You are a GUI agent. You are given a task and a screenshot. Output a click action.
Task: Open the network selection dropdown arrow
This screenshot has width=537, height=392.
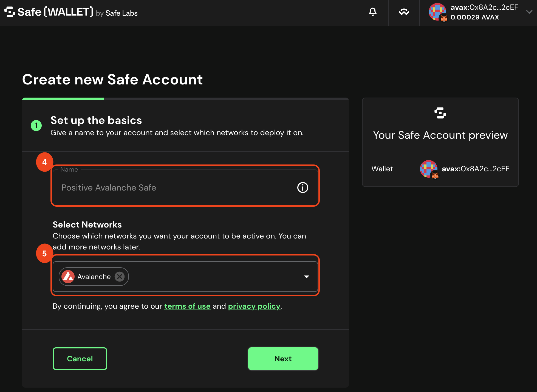tap(307, 277)
